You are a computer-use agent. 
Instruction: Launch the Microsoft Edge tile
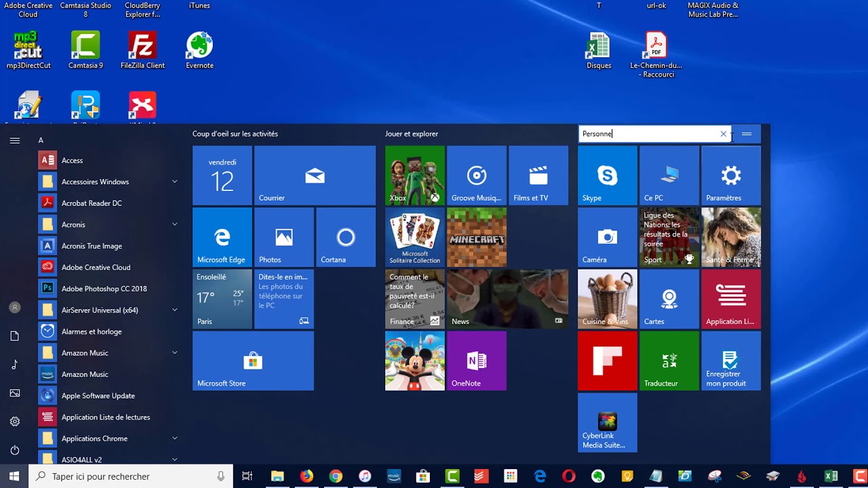point(222,237)
